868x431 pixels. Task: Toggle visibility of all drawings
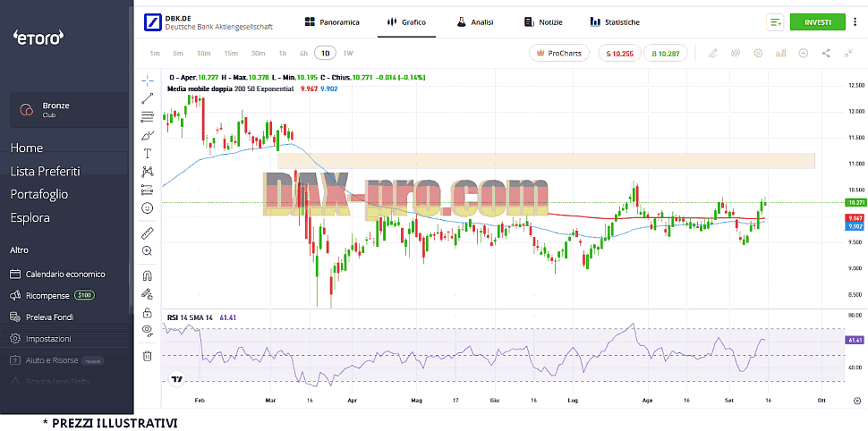coord(148,331)
